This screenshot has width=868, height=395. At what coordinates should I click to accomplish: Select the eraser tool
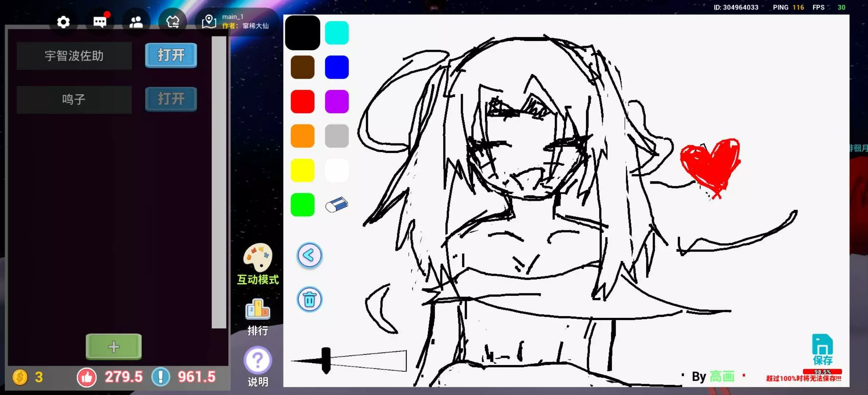point(336,205)
